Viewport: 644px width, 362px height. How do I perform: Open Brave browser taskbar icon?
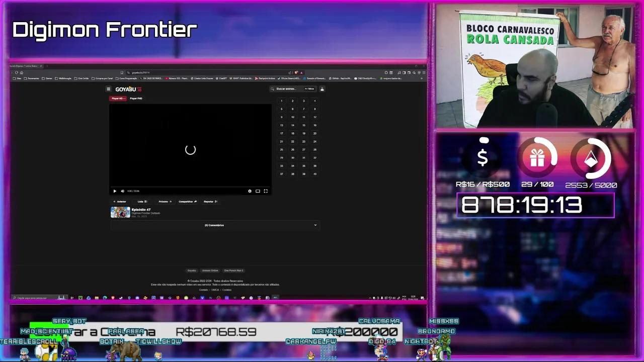coord(113,298)
